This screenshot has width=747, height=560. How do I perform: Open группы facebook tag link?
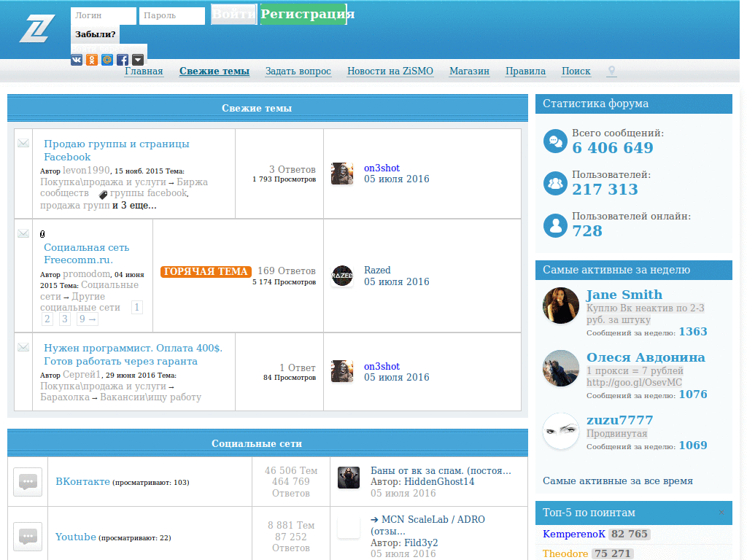tap(149, 192)
